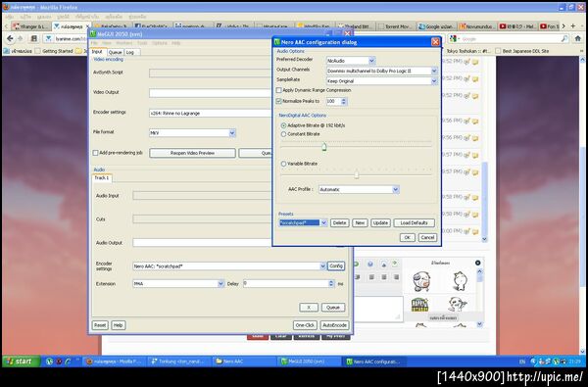Image resolution: width=588 pixels, height=387 pixels.
Task: Click the standing cat emoticon sticker
Action: tap(460, 281)
